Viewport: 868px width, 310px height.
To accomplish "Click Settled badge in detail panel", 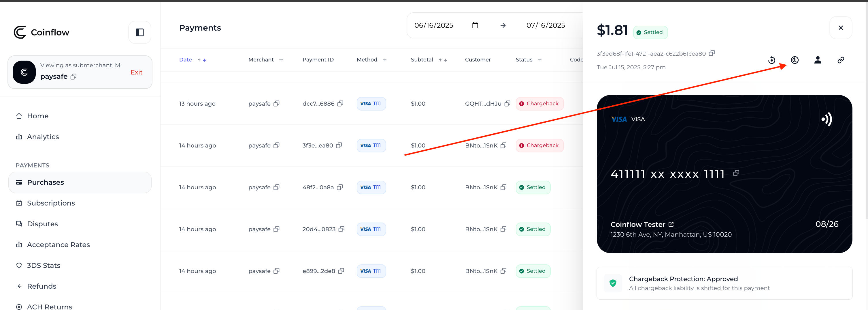I will click(650, 32).
